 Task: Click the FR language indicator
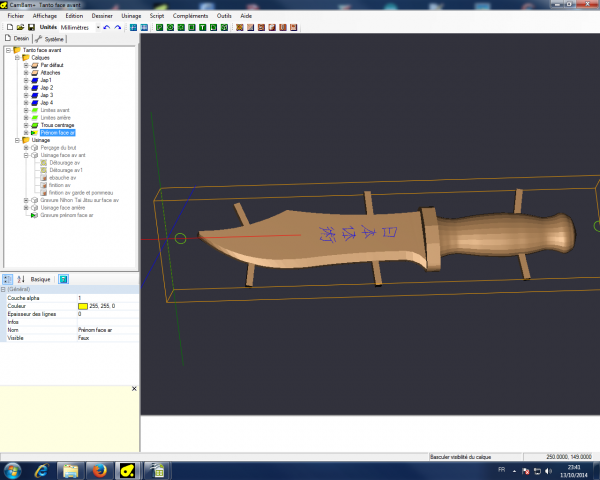click(x=501, y=470)
